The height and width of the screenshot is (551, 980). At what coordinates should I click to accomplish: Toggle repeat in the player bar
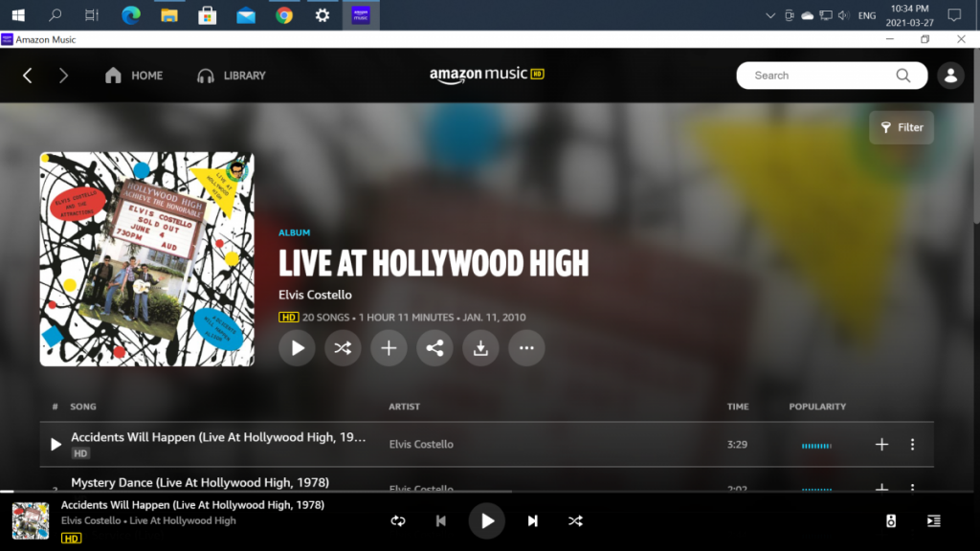point(398,521)
